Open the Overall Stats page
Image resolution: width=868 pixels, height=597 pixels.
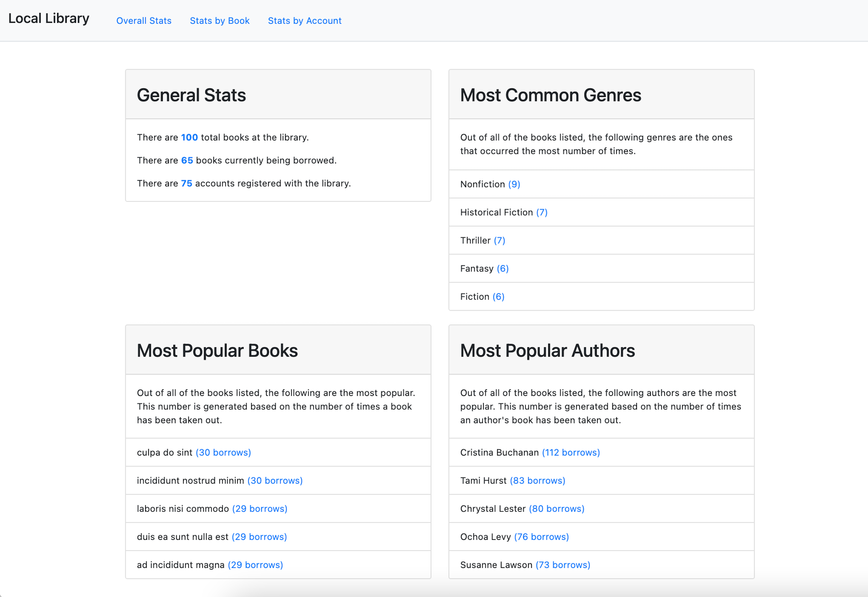[x=144, y=21]
